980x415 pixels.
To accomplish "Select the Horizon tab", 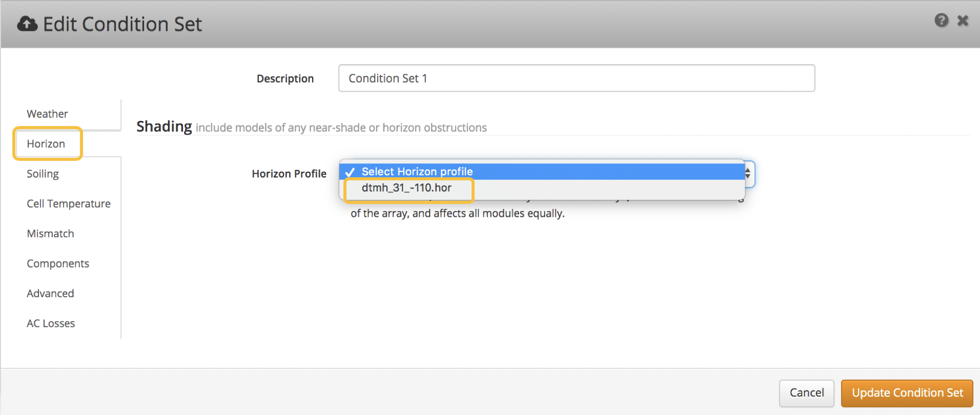I will 46,144.
